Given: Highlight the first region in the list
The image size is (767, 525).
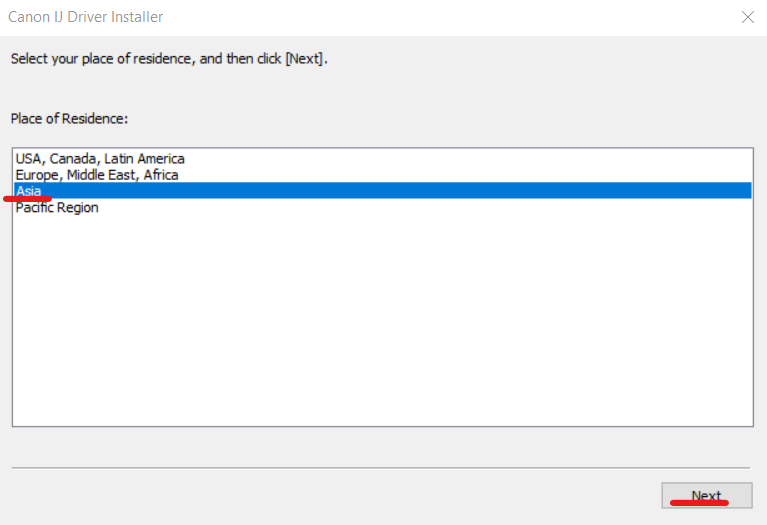Looking at the screenshot, I should click(x=100, y=158).
